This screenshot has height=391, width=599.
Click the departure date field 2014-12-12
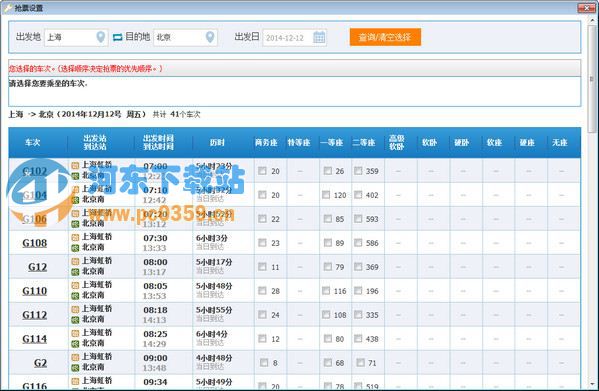(x=294, y=37)
